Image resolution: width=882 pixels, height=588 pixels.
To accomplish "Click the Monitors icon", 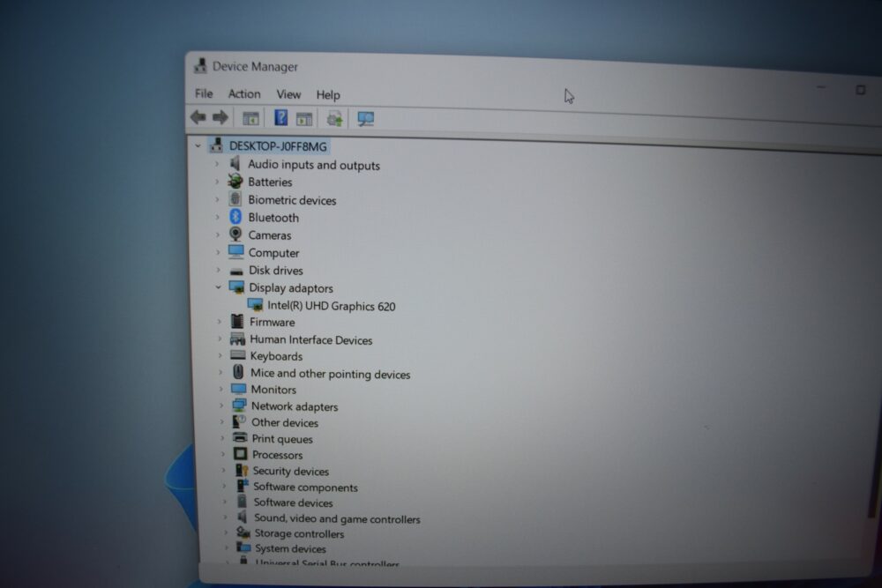I will coord(238,389).
